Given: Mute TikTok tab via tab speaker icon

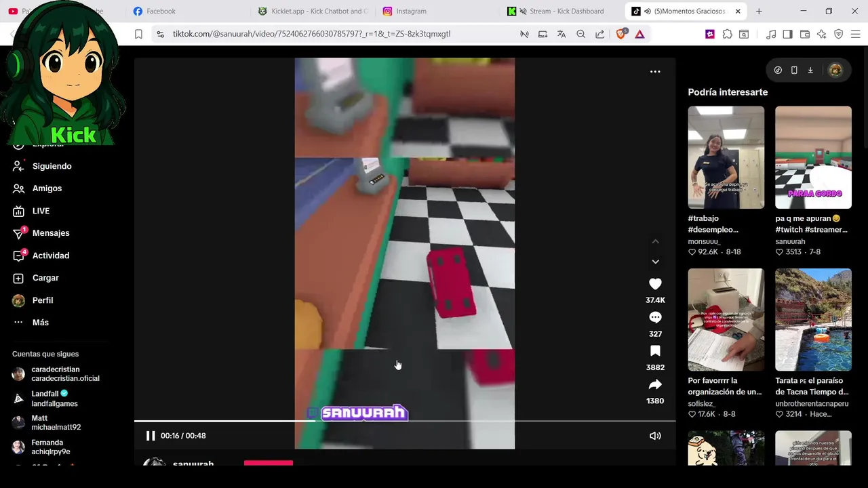Looking at the screenshot, I should coord(648,12).
